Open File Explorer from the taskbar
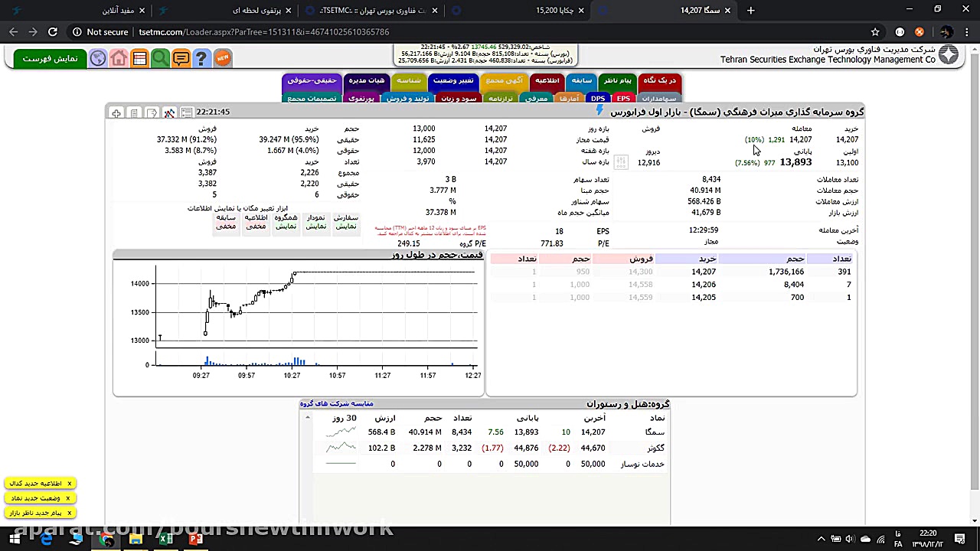 coord(136,540)
